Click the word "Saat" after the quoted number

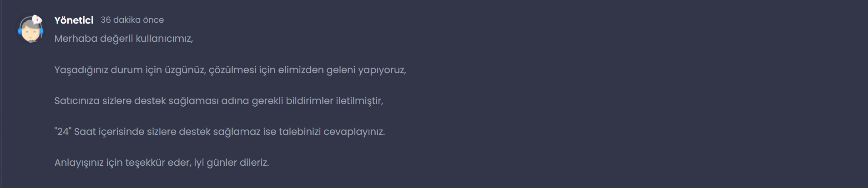tap(85, 131)
